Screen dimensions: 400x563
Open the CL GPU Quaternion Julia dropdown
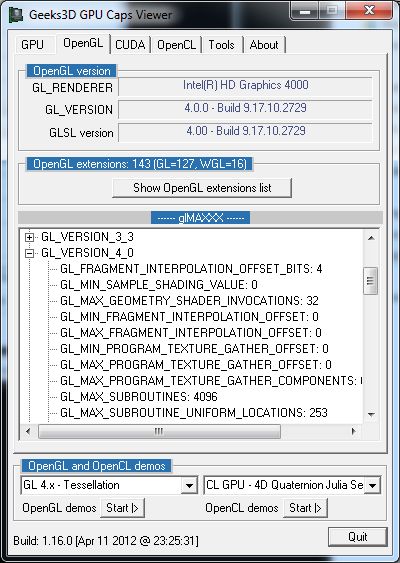pos(372,485)
